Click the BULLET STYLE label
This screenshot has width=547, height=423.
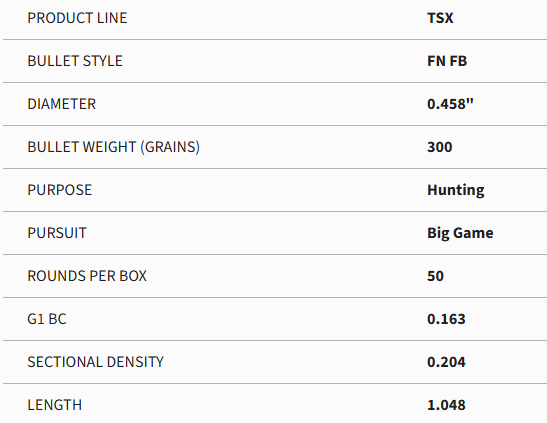pyautogui.click(x=75, y=61)
